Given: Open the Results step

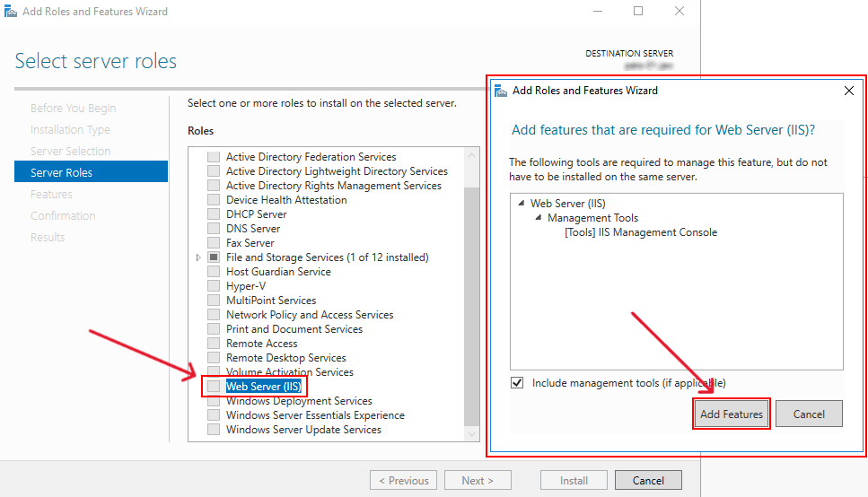Looking at the screenshot, I should coord(48,238).
